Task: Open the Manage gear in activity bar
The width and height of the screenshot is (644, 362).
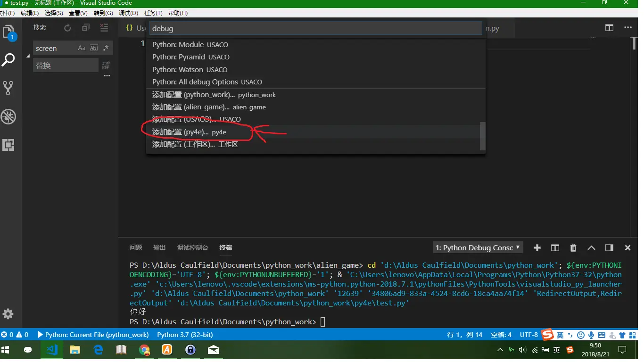Action: pos(8,314)
